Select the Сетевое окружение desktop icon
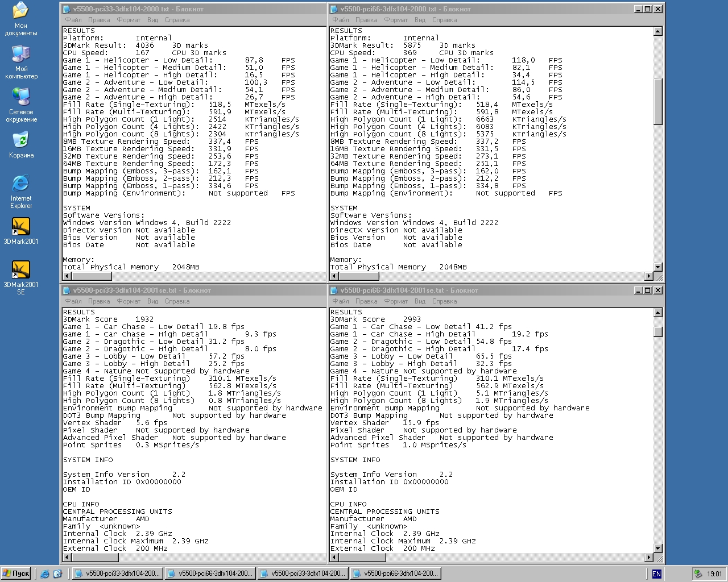The width and height of the screenshot is (728, 582). click(21, 105)
